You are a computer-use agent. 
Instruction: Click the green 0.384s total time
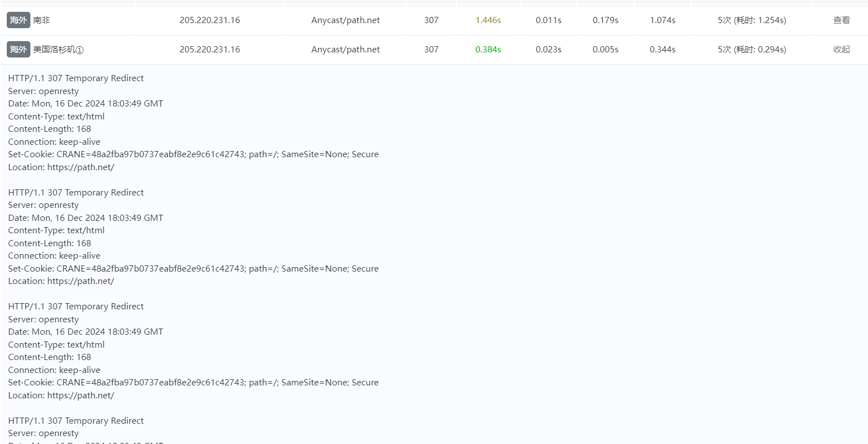click(487, 50)
